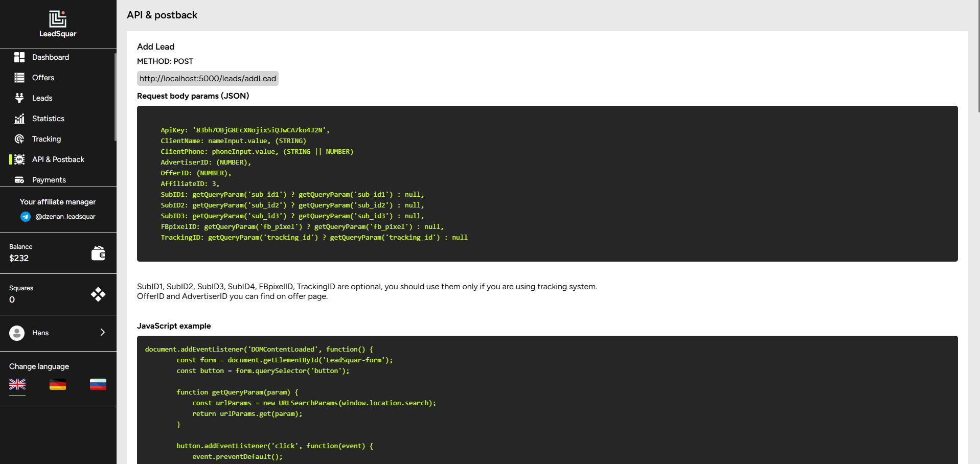The height and width of the screenshot is (464, 980).
Task: Click the Payments card icon
Action: pyautogui.click(x=19, y=180)
